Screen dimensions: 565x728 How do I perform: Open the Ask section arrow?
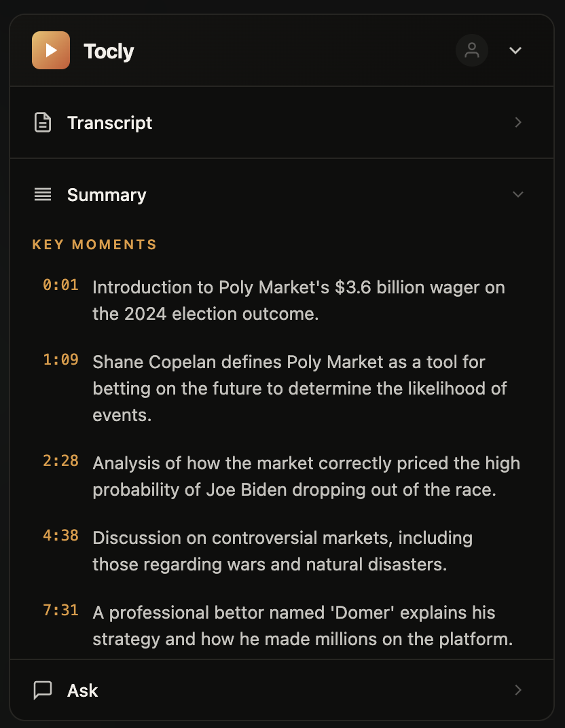click(518, 691)
